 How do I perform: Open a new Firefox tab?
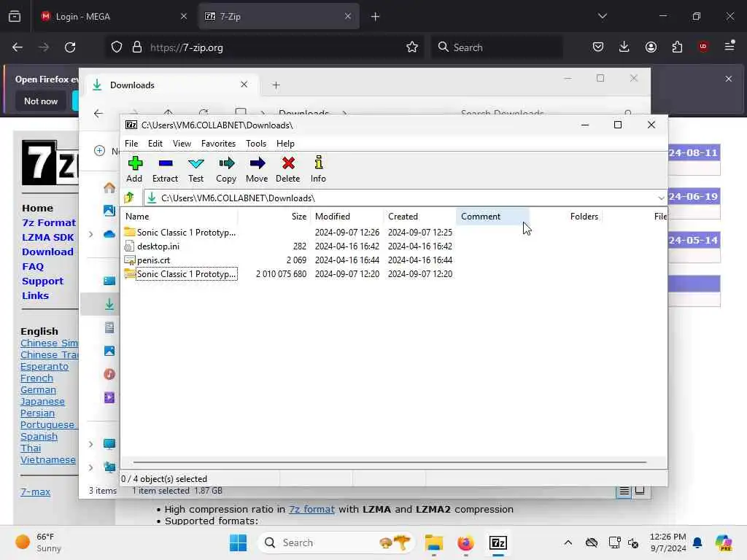click(375, 17)
